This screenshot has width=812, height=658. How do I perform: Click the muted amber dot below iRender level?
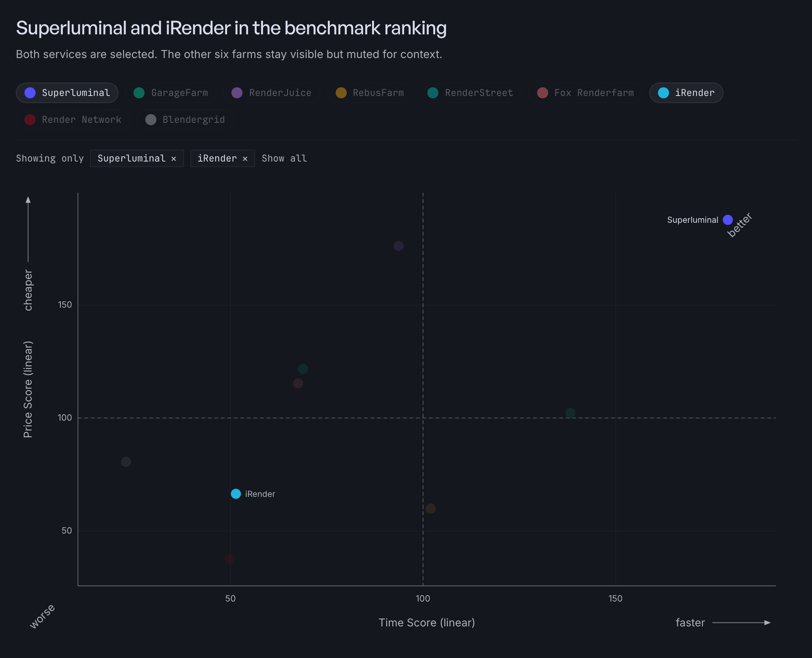point(431,508)
